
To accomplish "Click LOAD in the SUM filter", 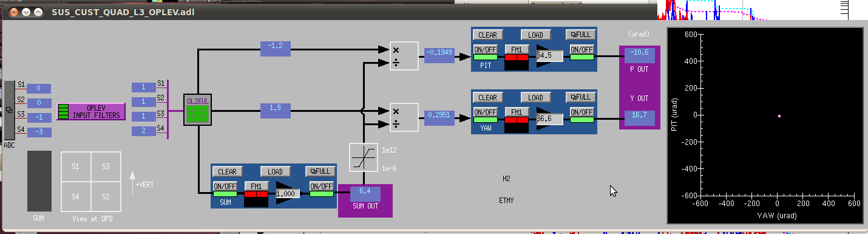I will pyautogui.click(x=275, y=171).
